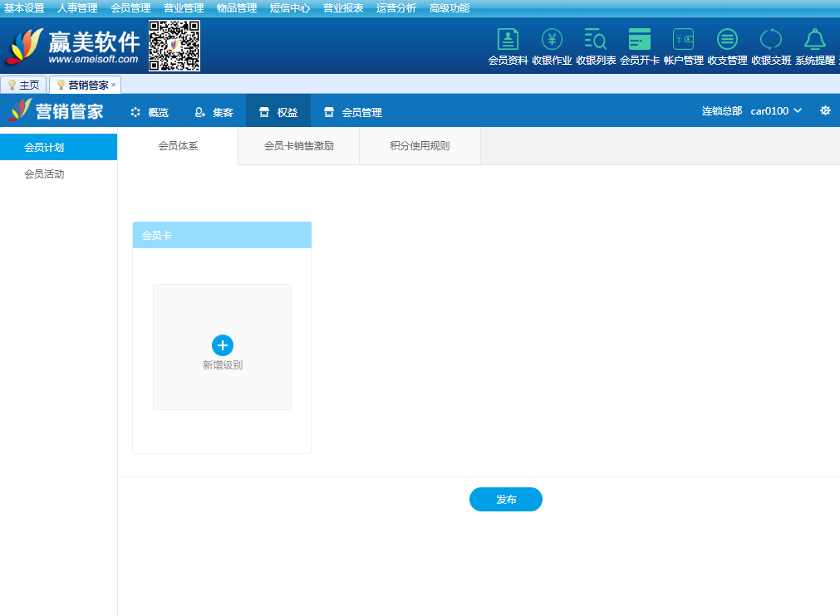
Task: Switch to the 会员卡销售激励 tab
Action: (298, 146)
